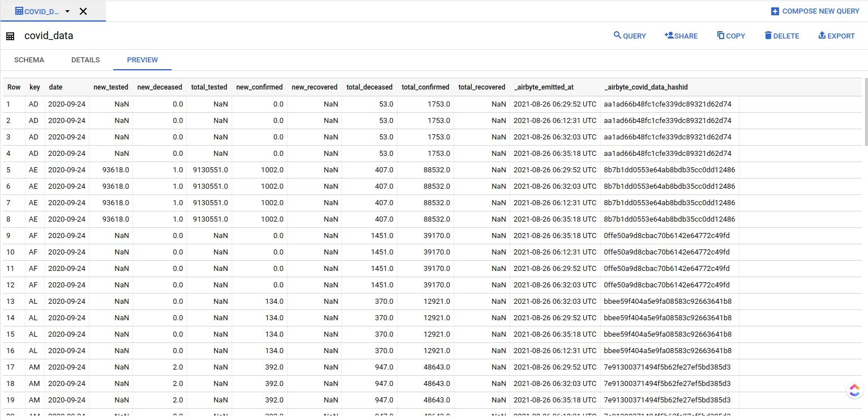868x420 pixels.
Task: Click the total_confirmed column header
Action: click(425, 87)
